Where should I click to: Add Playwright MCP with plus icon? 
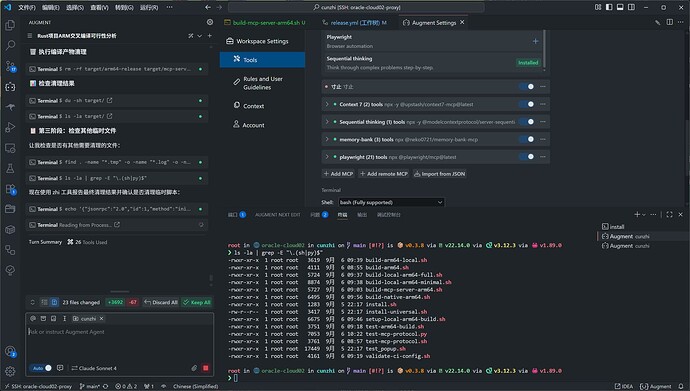coord(535,41)
